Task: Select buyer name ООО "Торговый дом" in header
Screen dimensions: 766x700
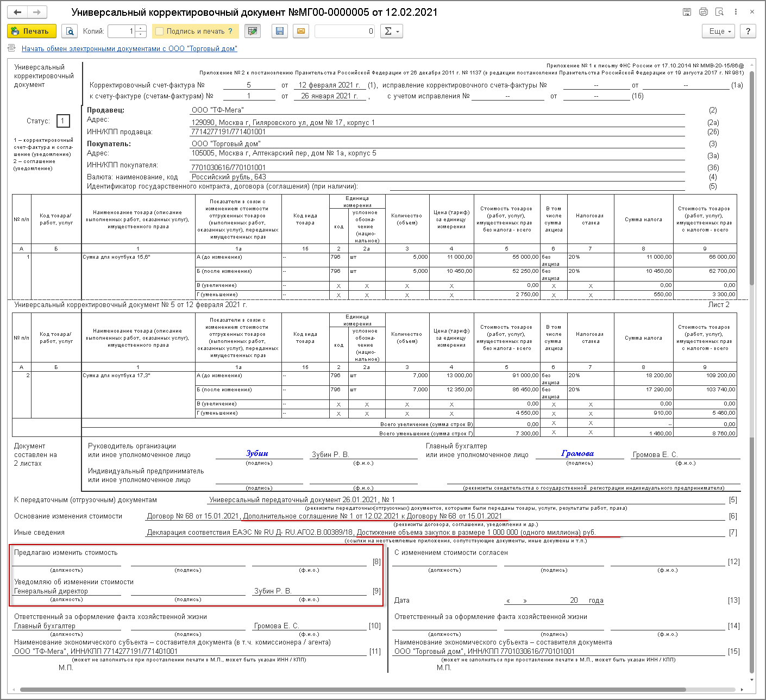Action: (226, 144)
